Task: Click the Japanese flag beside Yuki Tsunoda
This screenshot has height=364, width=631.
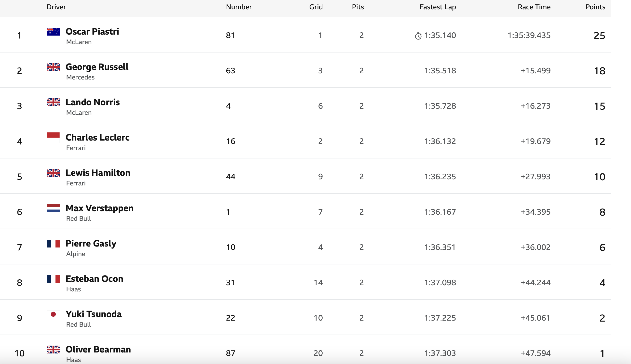Action: point(53,314)
